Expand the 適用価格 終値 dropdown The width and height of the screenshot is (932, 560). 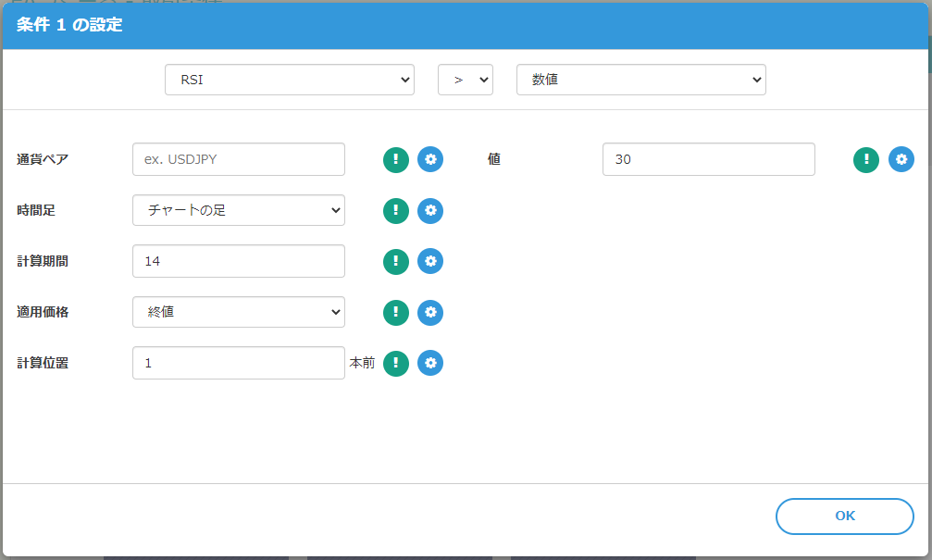click(239, 312)
